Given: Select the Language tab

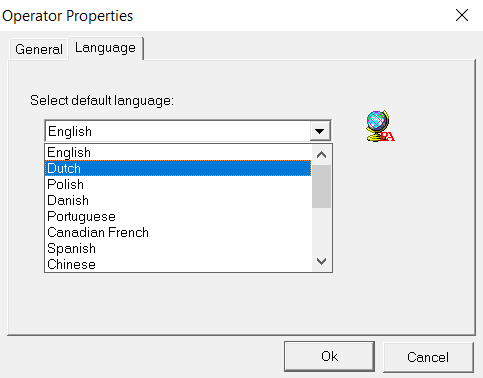Looking at the screenshot, I should (x=106, y=48).
